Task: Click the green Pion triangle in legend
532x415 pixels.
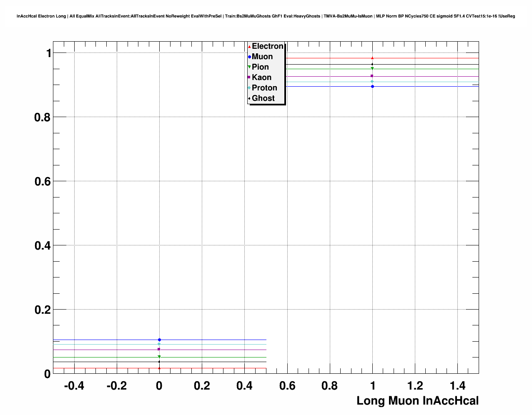Action: click(x=249, y=67)
